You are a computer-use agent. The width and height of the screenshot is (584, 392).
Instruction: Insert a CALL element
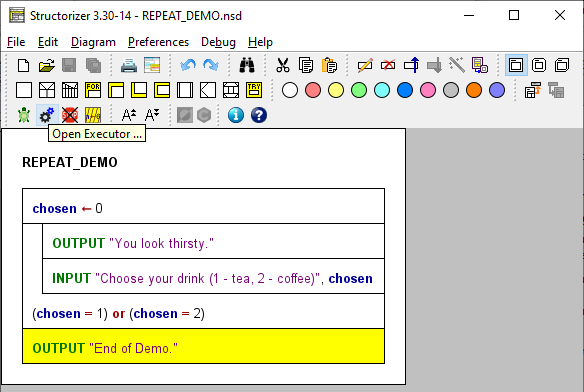click(x=185, y=90)
